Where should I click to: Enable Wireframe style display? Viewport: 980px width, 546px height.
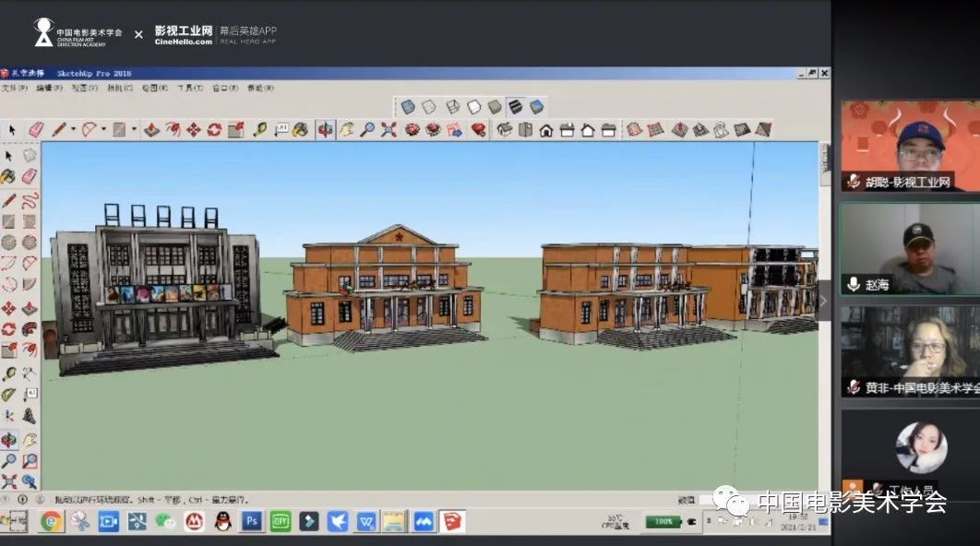click(x=452, y=107)
